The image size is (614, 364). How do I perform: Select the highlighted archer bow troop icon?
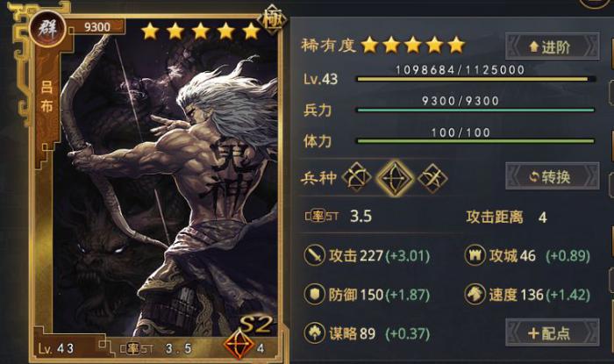coord(395,178)
